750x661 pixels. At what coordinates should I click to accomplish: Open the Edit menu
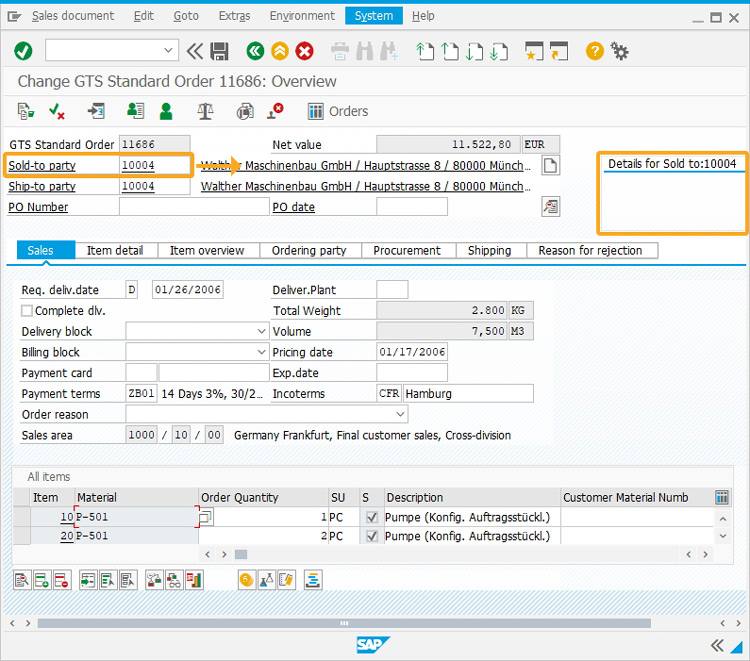[x=143, y=16]
